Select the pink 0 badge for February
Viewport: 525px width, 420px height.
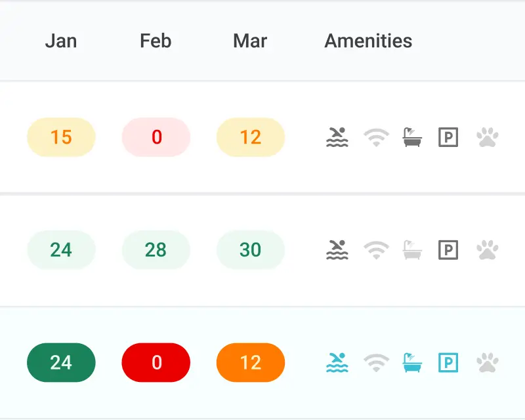(x=156, y=137)
